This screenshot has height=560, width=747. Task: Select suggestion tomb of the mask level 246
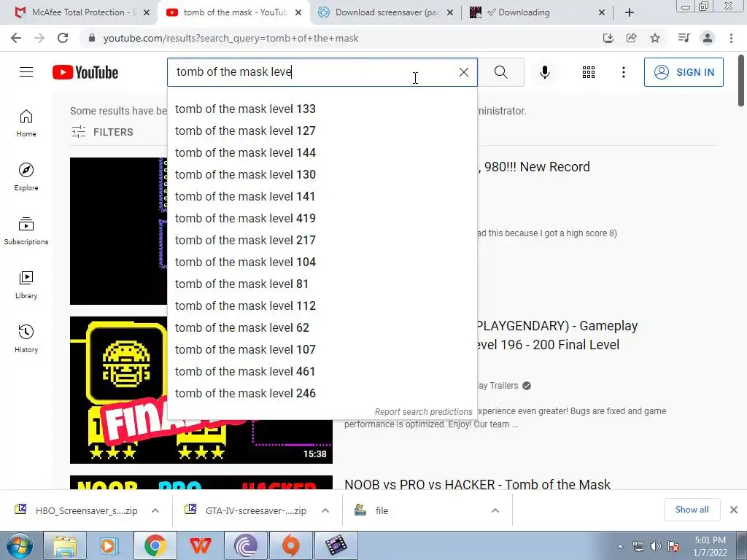(322, 393)
